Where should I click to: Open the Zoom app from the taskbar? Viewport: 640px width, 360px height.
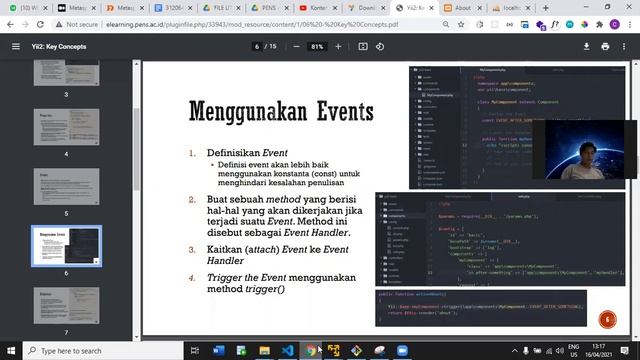(402, 351)
